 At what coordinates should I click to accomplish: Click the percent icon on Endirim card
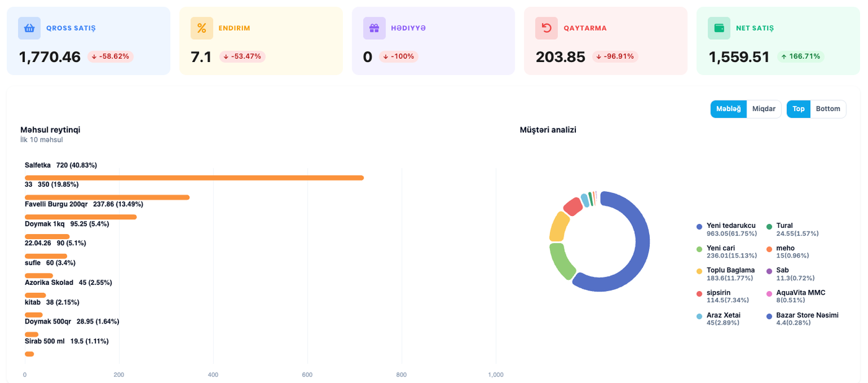pos(201,28)
